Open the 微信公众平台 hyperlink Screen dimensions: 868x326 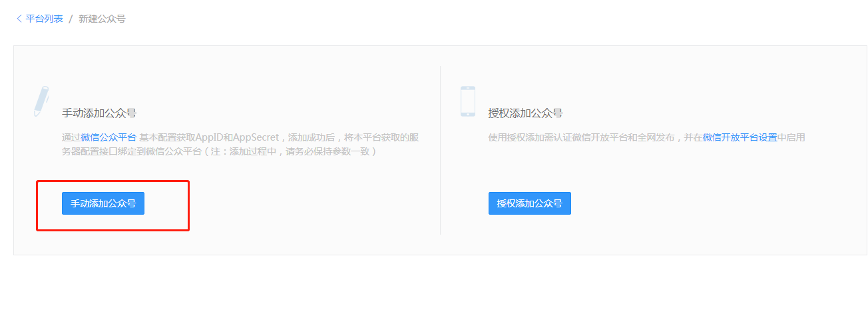[108, 137]
